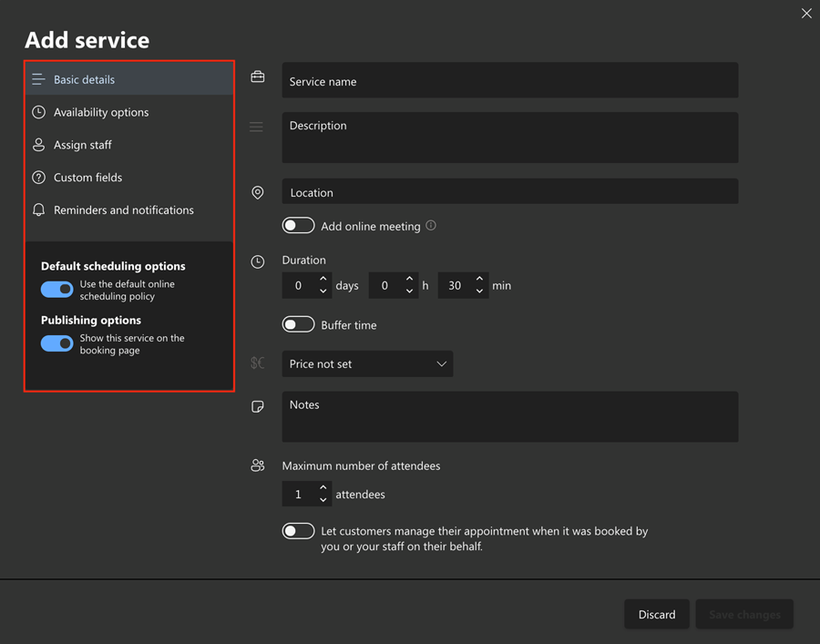The width and height of the screenshot is (820, 644).
Task: Click the attendees number field
Action: point(307,494)
